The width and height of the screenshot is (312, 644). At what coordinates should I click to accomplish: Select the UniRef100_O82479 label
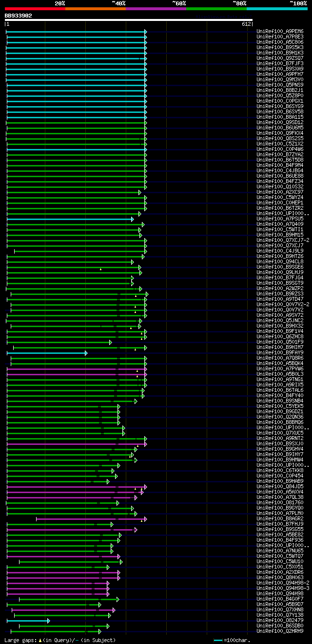[x=280, y=620]
